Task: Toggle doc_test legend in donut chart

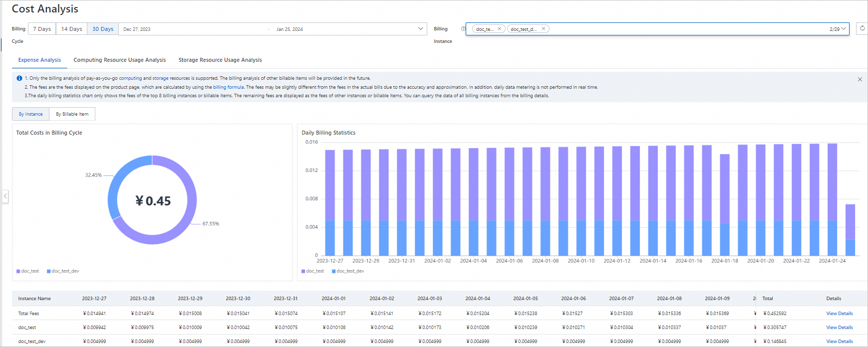Action: point(27,271)
